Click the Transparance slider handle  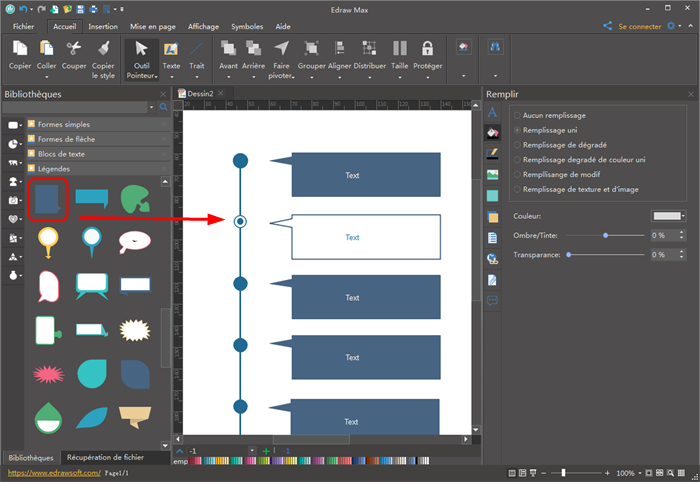click(x=569, y=255)
